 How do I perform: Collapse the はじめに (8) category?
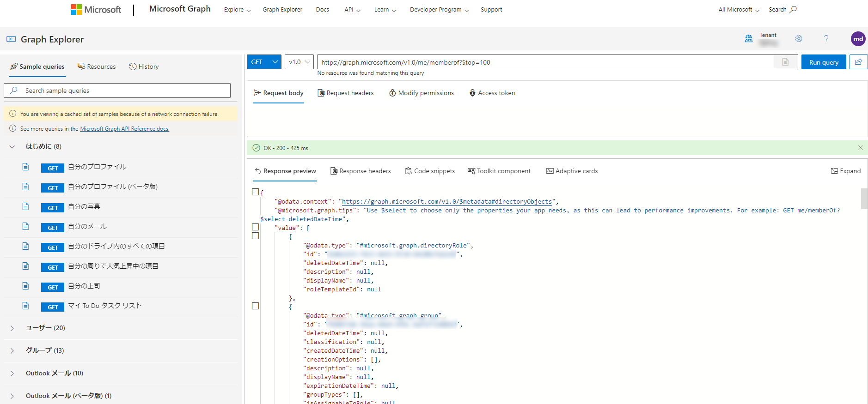12,147
